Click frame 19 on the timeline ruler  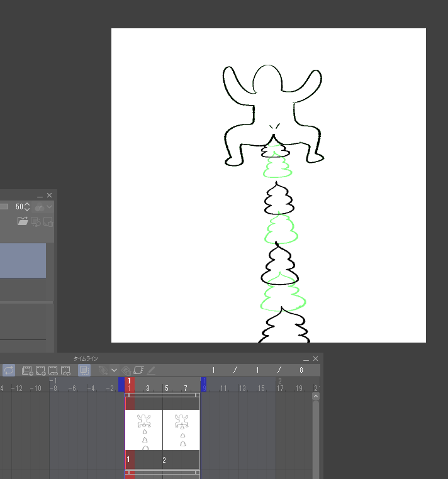pos(299,388)
